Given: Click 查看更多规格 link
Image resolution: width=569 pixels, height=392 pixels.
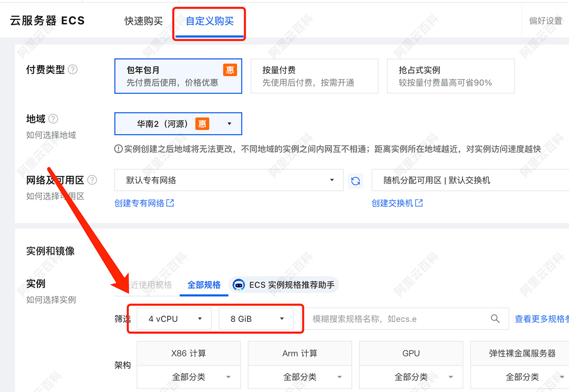Looking at the screenshot, I should point(541,319).
